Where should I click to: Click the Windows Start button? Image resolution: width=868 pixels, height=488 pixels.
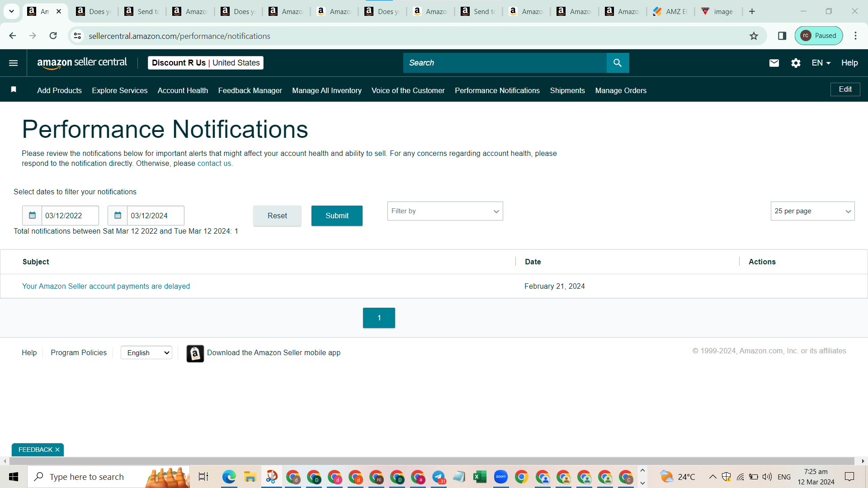coord(14,477)
